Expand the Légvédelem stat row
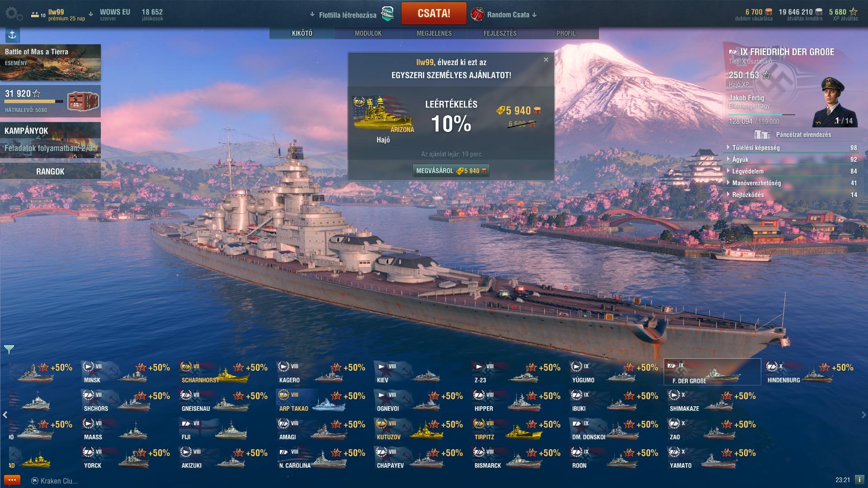This screenshot has width=868, height=488. 792,171
